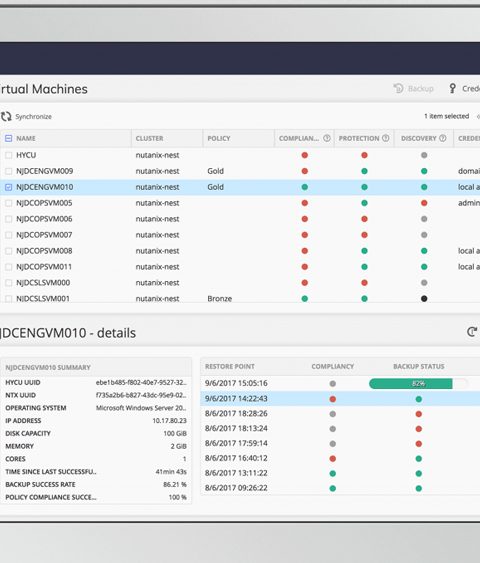The height and width of the screenshot is (563, 480).
Task: Select the NJDCSLSVM000 VM name
Action: 43,283
